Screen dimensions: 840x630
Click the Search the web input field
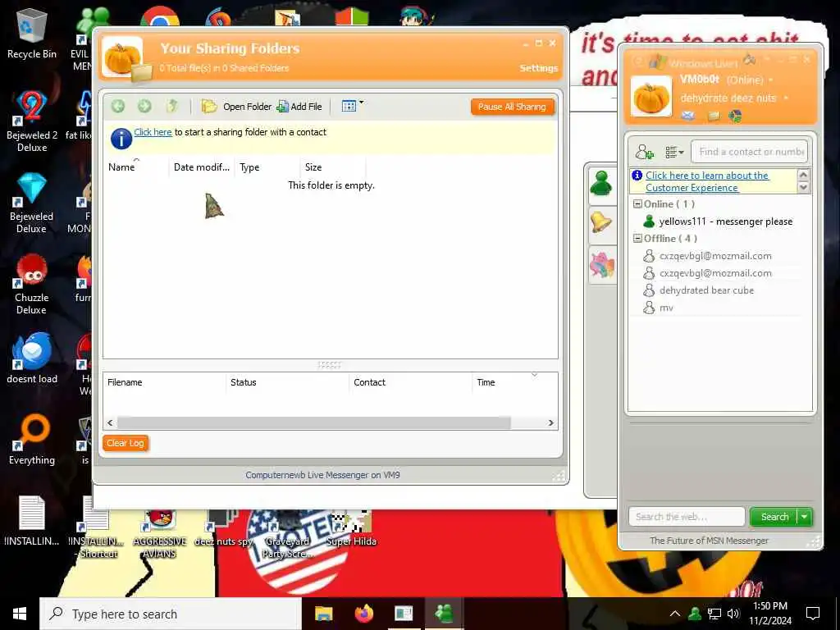(687, 517)
